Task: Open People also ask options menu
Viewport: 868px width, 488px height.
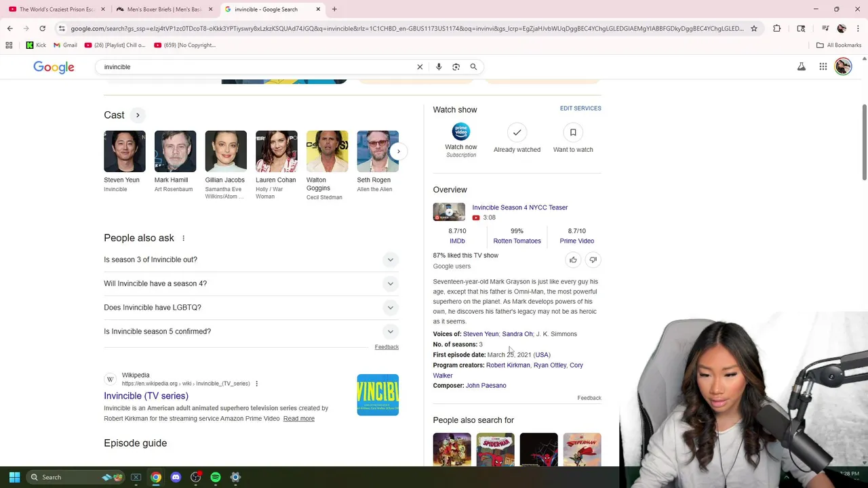Action: pyautogui.click(x=183, y=238)
